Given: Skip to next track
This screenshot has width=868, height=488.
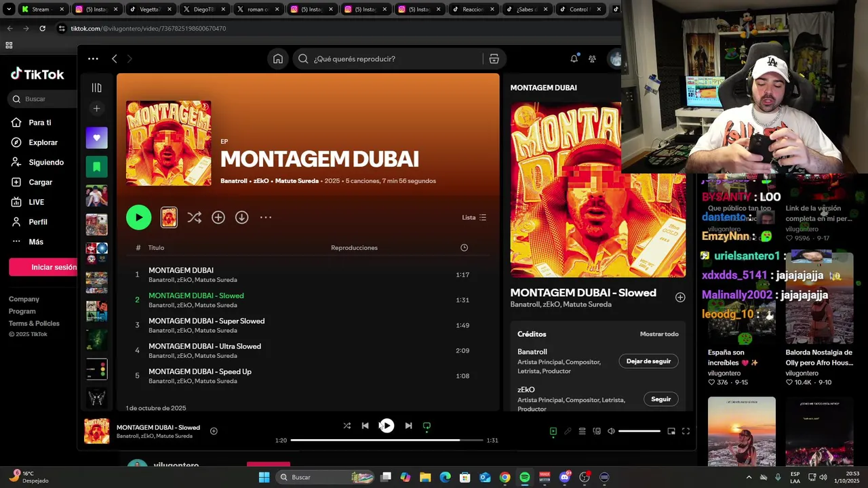Looking at the screenshot, I should pyautogui.click(x=408, y=426).
